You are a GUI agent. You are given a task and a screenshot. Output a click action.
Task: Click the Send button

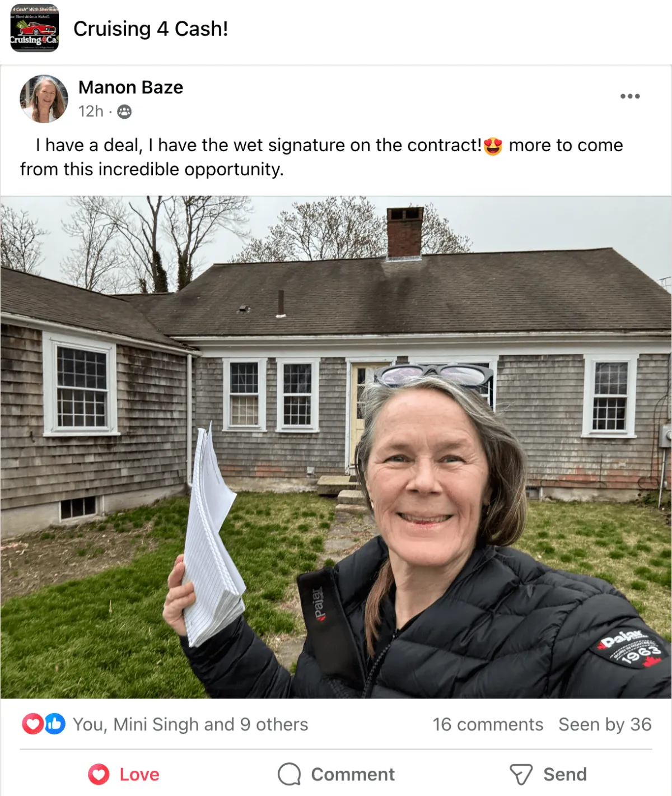pyautogui.click(x=548, y=774)
